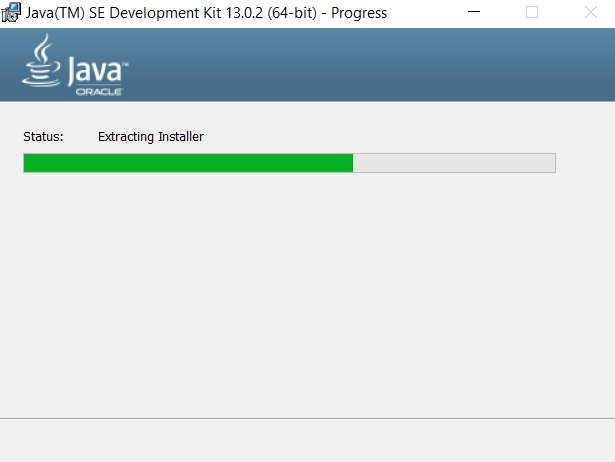615x462 pixels.
Task: Click the disabled maximize button
Action: [x=532, y=12]
